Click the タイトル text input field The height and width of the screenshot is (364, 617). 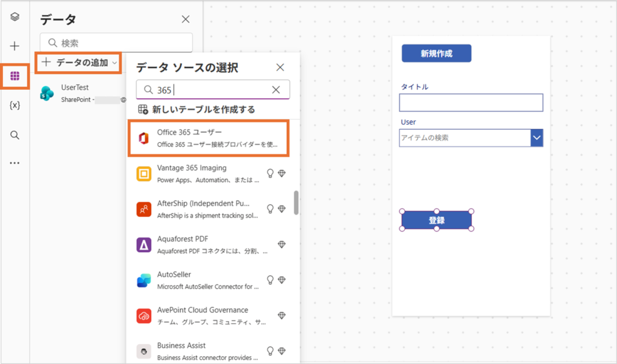[471, 102]
